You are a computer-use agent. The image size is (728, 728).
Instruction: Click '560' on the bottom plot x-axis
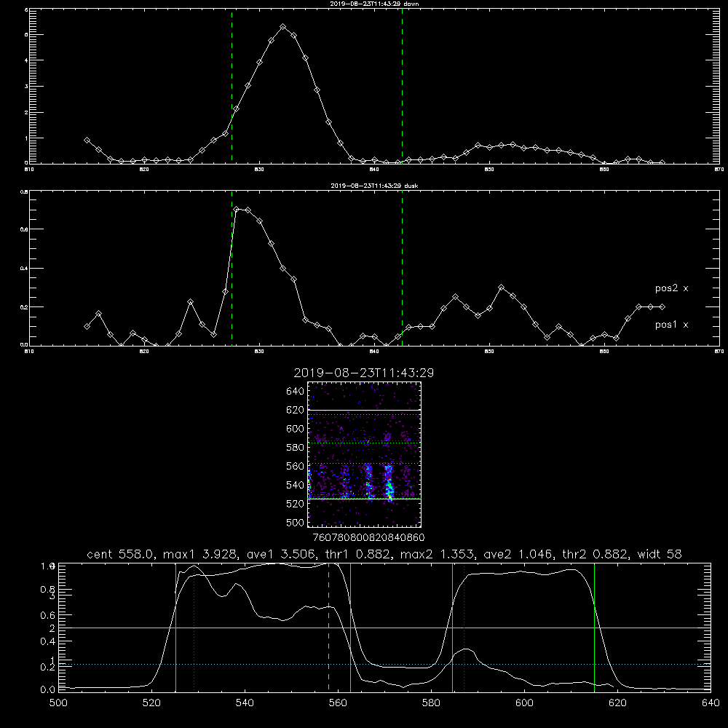pos(338,703)
